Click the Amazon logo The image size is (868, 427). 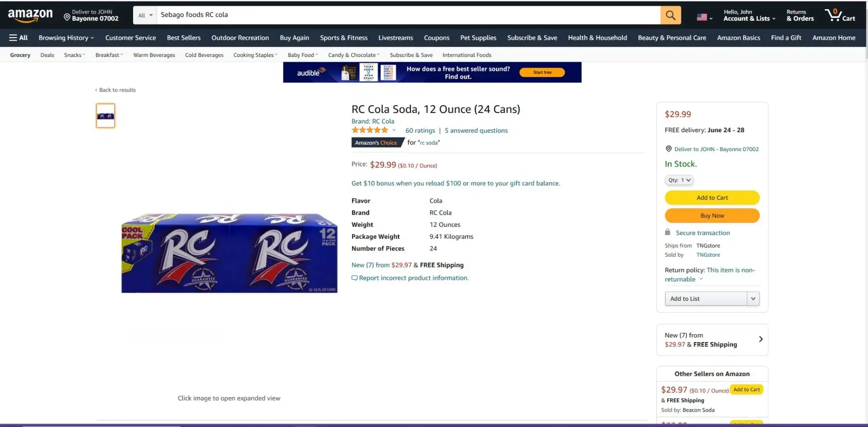pyautogui.click(x=30, y=15)
